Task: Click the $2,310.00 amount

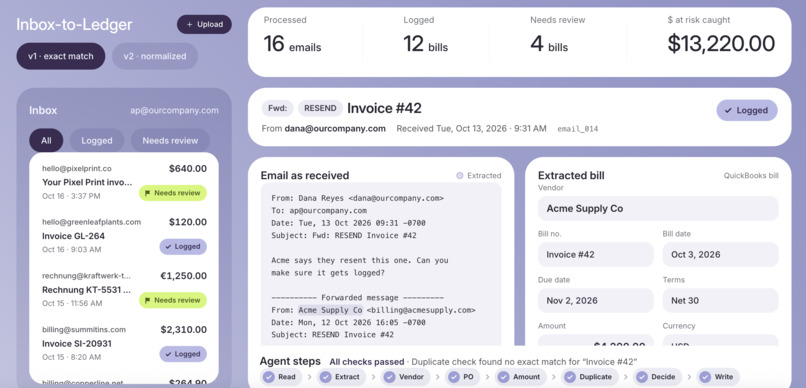Action: point(184,329)
